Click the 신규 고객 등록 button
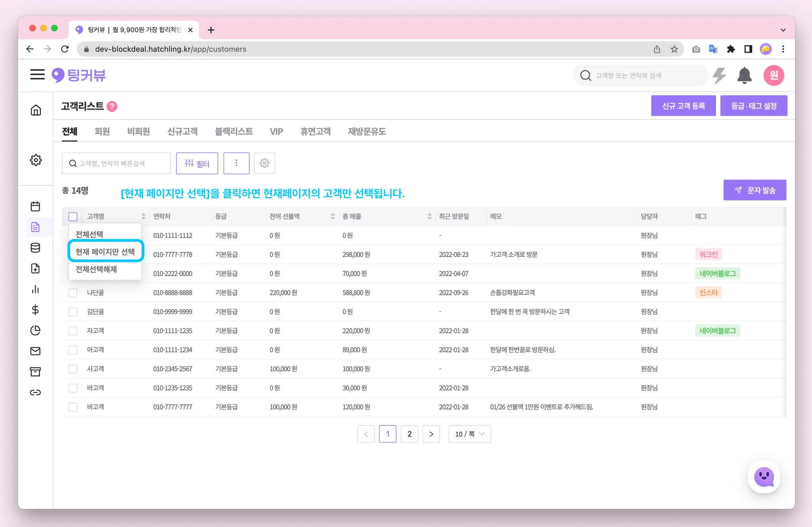Image resolution: width=812 pixels, height=527 pixels. pos(683,106)
